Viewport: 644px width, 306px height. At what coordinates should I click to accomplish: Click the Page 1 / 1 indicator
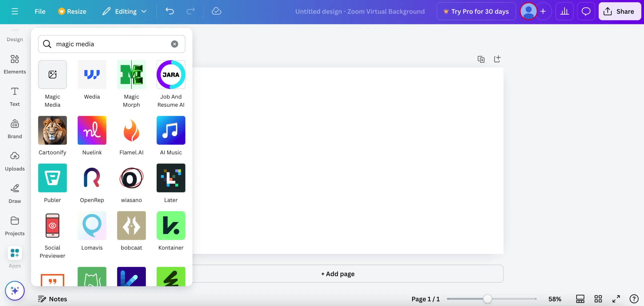(425, 299)
